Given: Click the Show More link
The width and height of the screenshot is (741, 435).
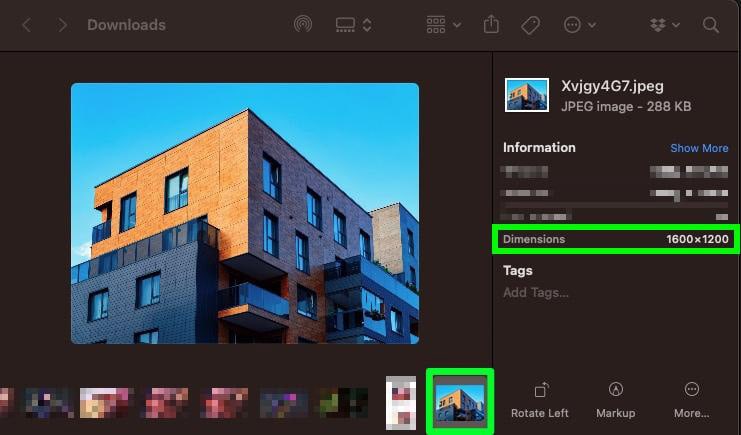Looking at the screenshot, I should tap(699, 148).
